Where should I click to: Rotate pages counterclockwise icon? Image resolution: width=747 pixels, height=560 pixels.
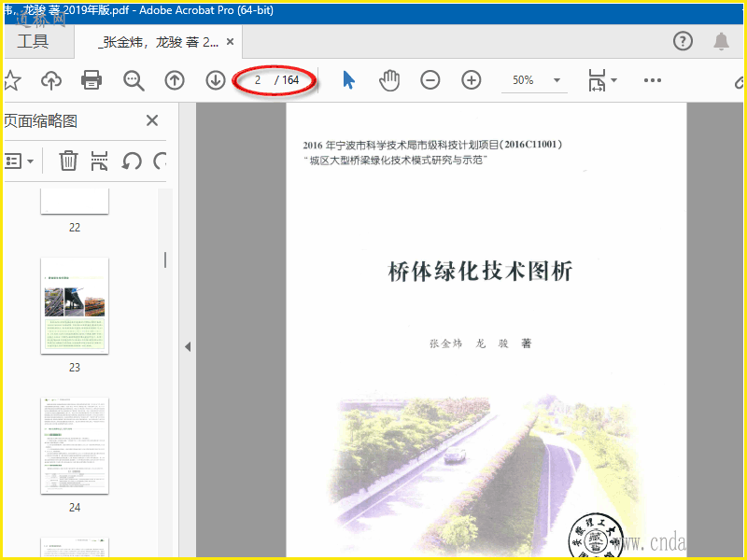pyautogui.click(x=132, y=161)
